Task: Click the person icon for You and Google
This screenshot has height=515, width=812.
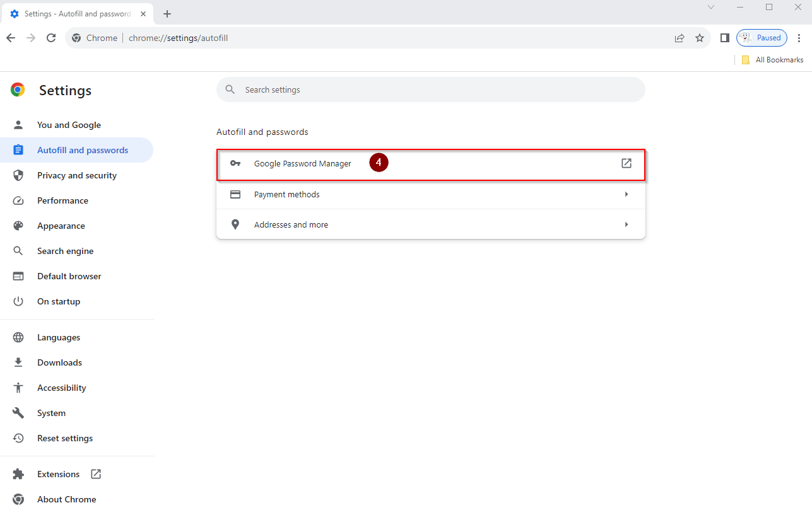Action: tap(18, 125)
